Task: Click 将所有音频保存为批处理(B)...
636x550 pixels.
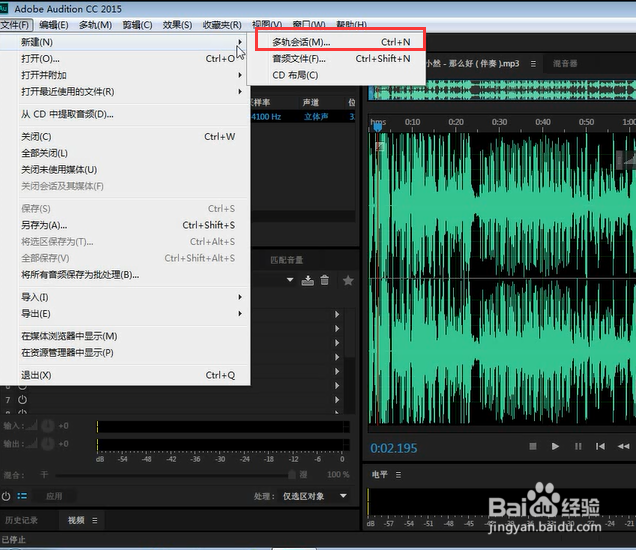Action: pyautogui.click(x=124, y=275)
